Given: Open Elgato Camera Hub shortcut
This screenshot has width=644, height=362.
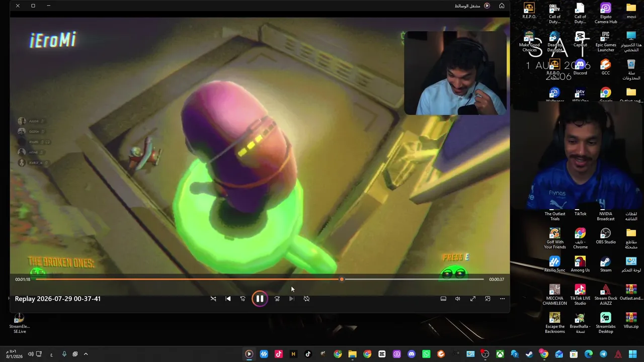Looking at the screenshot, I should pyautogui.click(x=606, y=13).
